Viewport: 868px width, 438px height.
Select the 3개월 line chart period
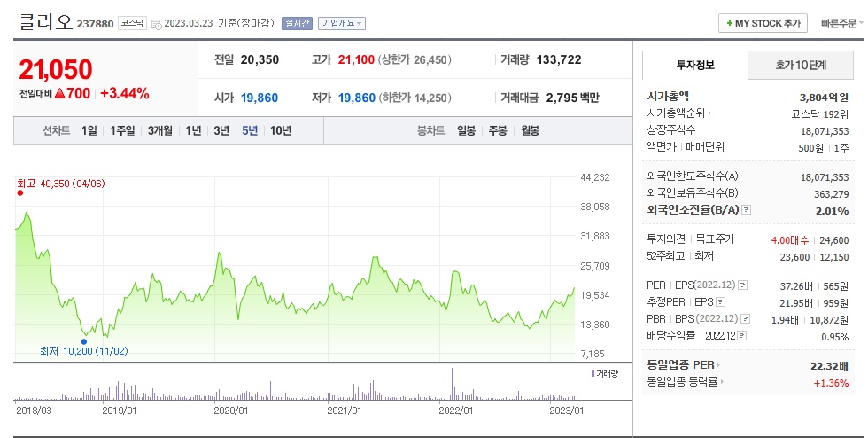coord(160,131)
